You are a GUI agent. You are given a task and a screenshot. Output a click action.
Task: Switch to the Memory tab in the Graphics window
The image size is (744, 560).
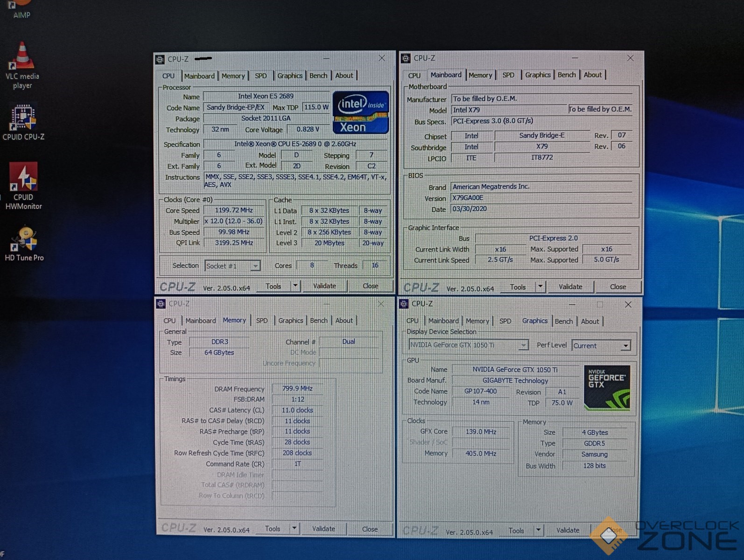pyautogui.click(x=477, y=321)
